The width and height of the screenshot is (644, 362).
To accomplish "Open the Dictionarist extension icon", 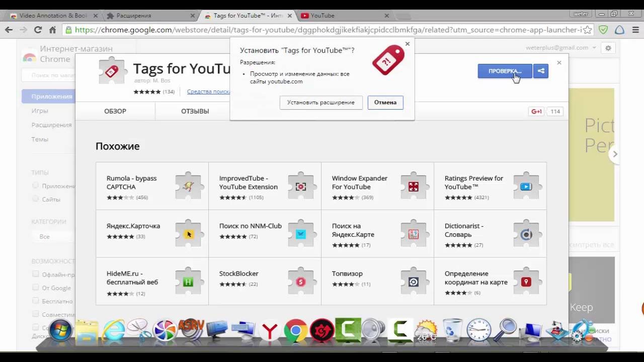I will pos(526,234).
